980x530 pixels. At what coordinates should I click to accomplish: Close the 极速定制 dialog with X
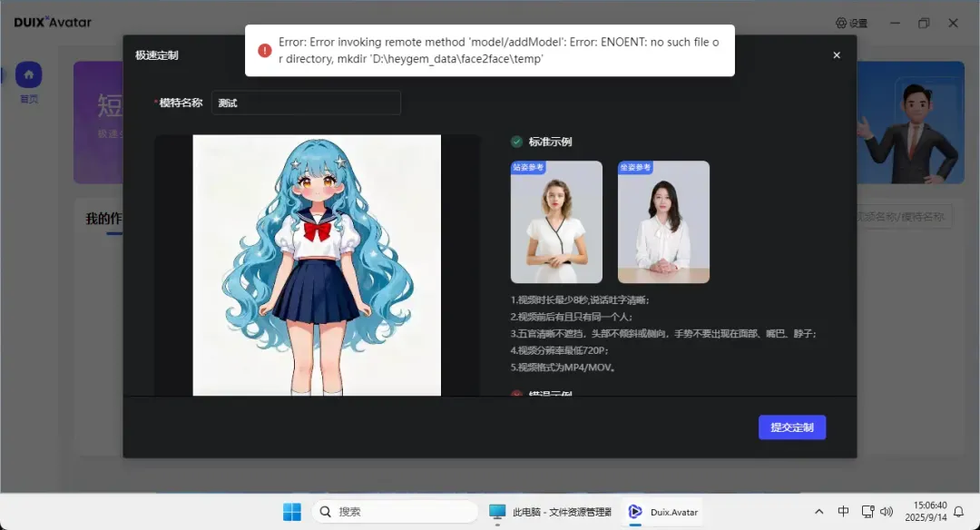pos(836,55)
